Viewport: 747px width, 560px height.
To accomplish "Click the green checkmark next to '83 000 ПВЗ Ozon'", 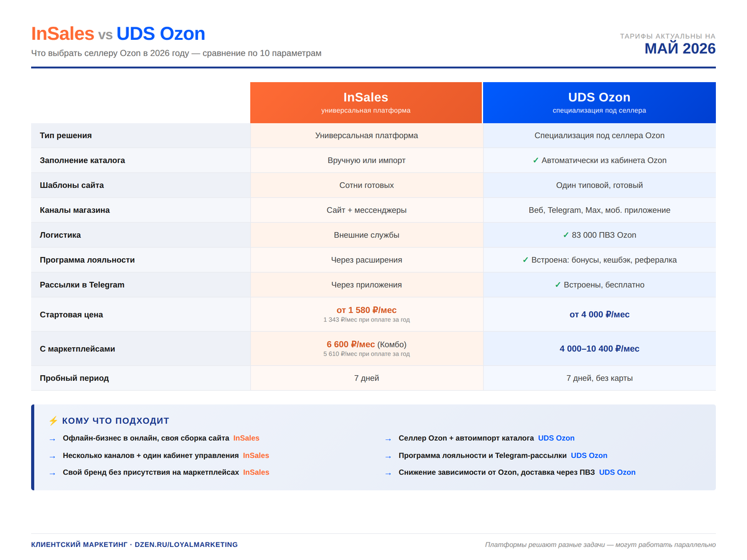I will (566, 235).
